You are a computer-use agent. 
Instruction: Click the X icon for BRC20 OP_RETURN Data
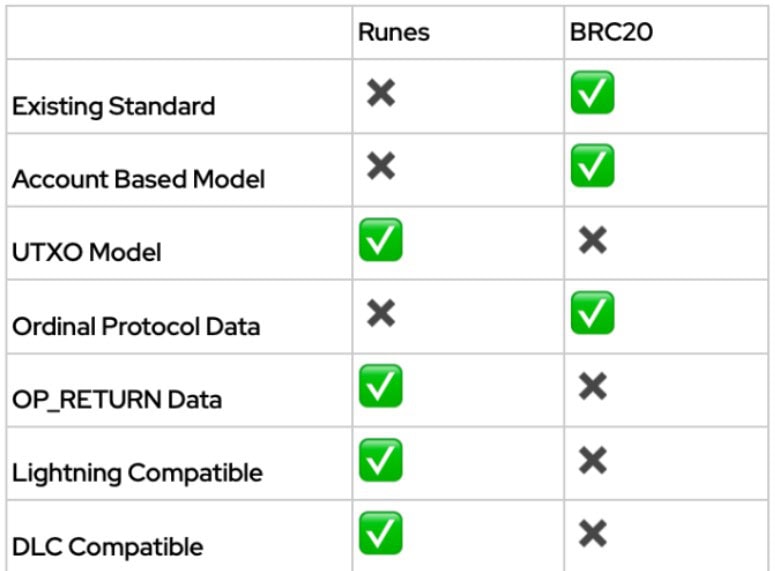pyautogui.click(x=592, y=387)
